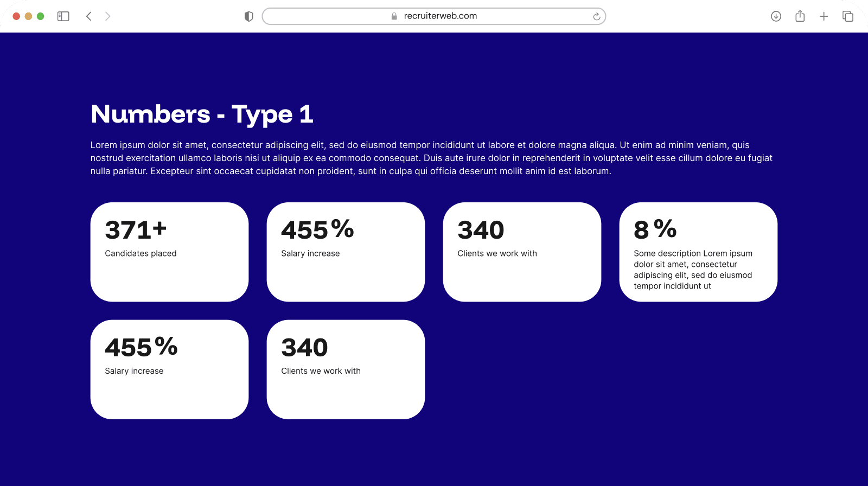Show the tab overview
868x486 pixels.
pyautogui.click(x=847, y=16)
